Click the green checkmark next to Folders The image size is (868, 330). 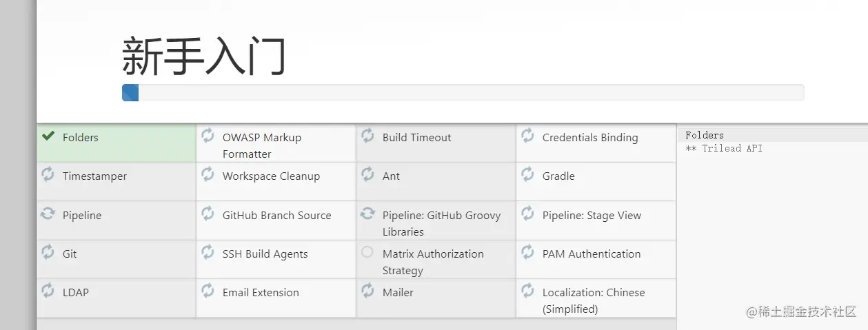[x=48, y=136]
